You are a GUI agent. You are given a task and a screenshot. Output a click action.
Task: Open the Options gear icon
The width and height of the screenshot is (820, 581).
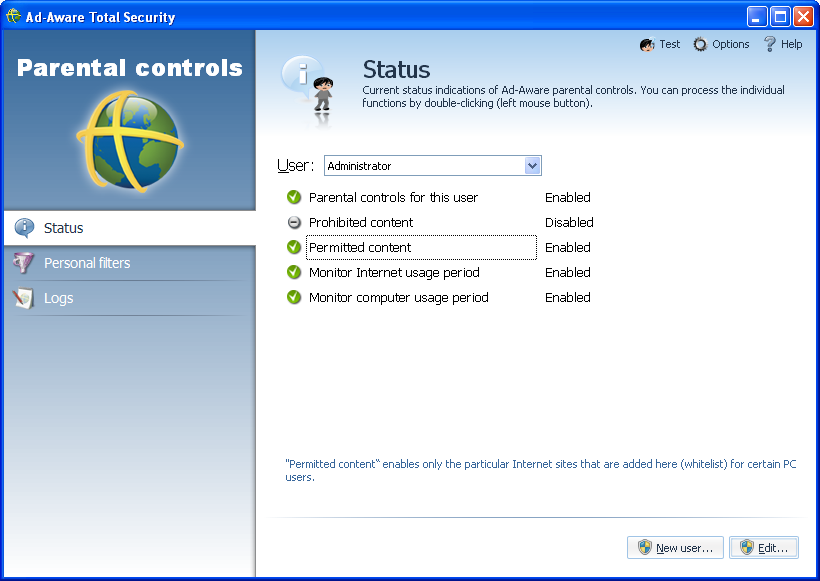(x=700, y=44)
